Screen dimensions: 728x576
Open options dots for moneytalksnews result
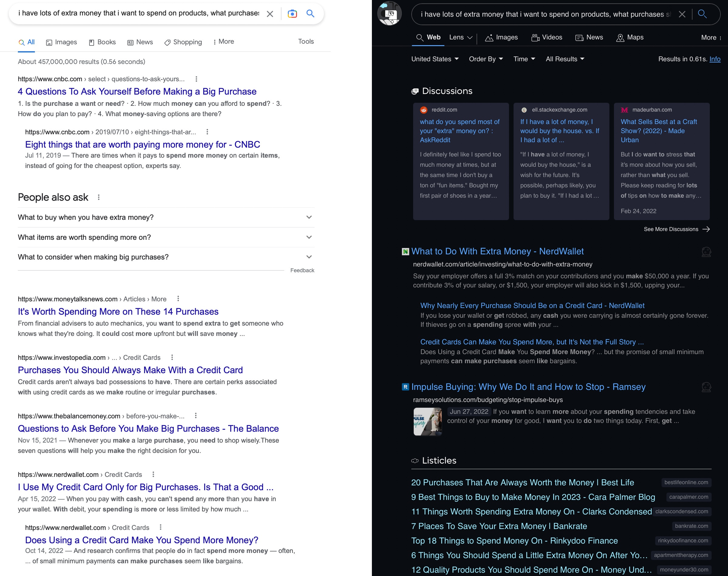pyautogui.click(x=178, y=299)
